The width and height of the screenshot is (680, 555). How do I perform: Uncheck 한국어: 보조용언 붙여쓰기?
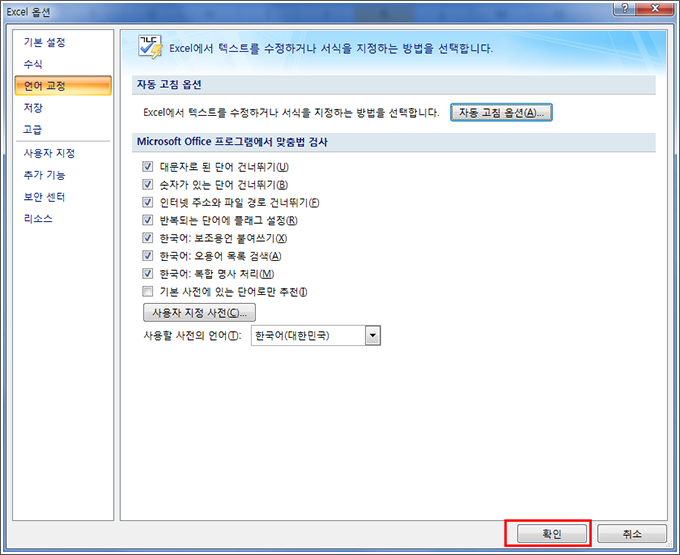147,238
